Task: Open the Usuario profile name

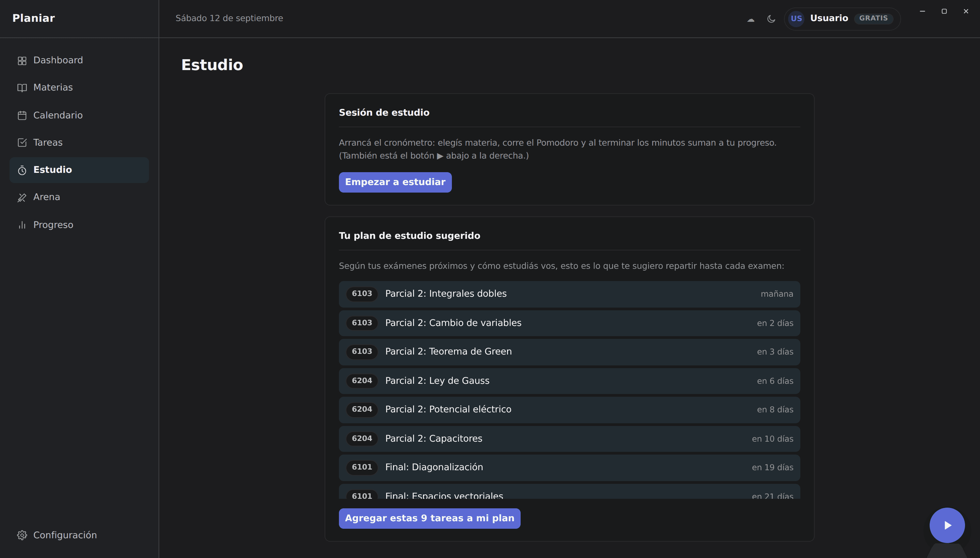Action: tap(829, 18)
